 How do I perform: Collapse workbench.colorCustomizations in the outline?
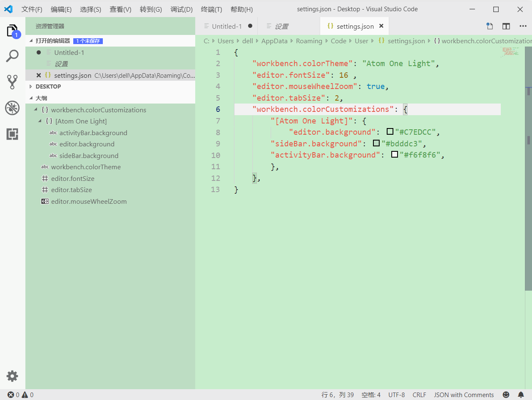point(36,110)
